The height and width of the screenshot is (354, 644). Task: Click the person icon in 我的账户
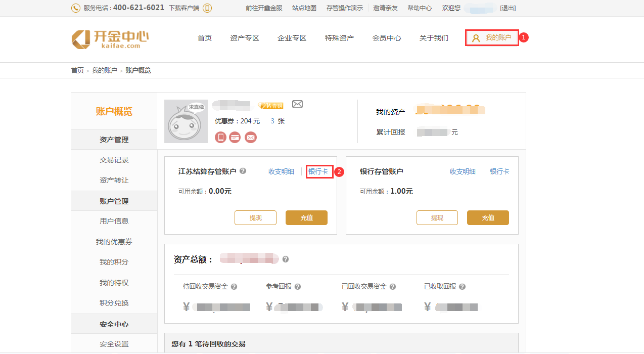476,38
